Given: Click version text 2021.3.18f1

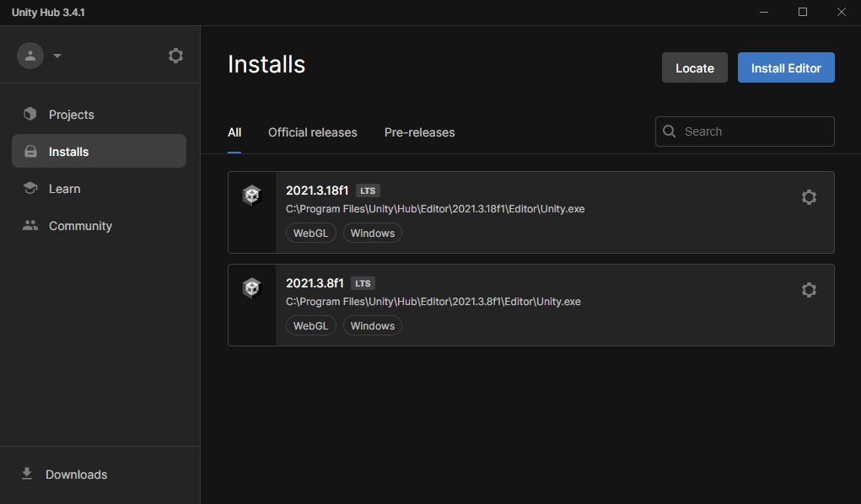Looking at the screenshot, I should pos(317,190).
